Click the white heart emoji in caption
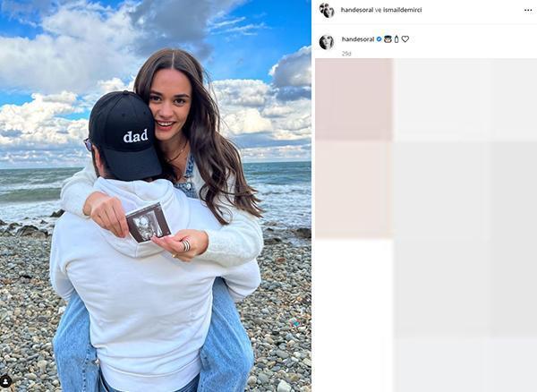537x392 pixels. pyautogui.click(x=405, y=39)
